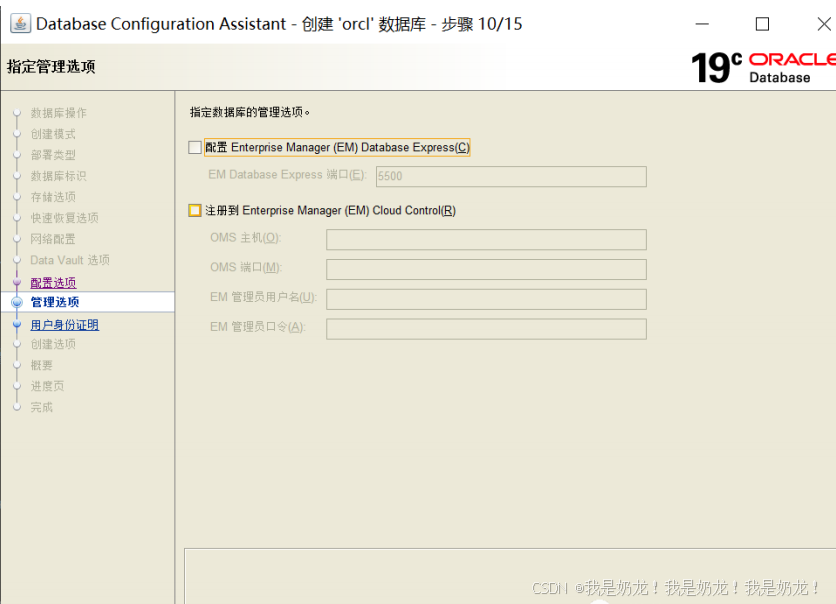Click the 网络配置 step in sidebar
The image size is (836, 604).
click(x=53, y=239)
